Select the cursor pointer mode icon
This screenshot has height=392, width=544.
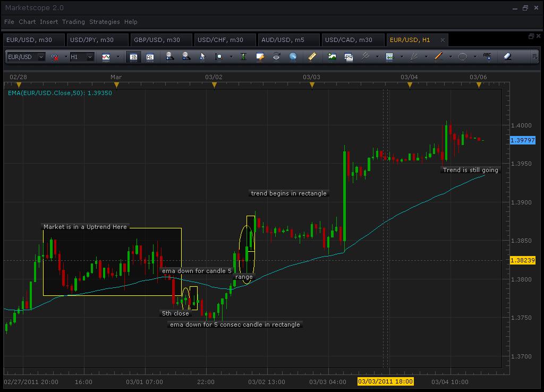tap(202, 57)
